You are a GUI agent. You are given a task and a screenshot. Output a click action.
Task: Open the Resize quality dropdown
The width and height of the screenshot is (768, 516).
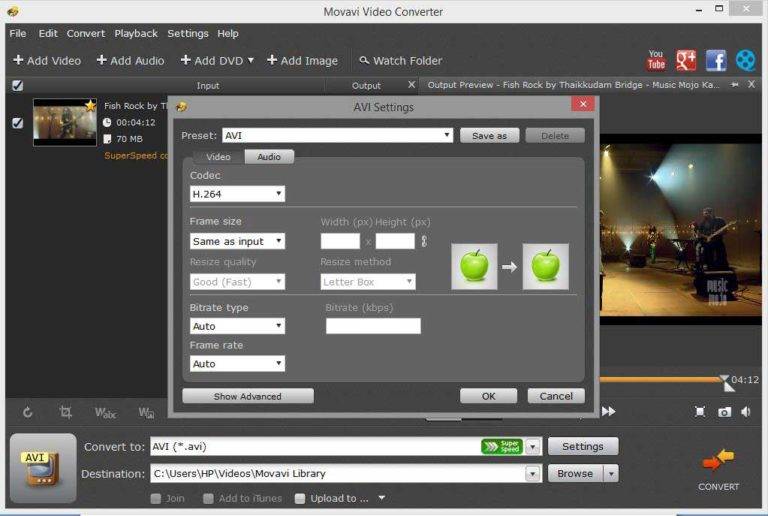(237, 282)
